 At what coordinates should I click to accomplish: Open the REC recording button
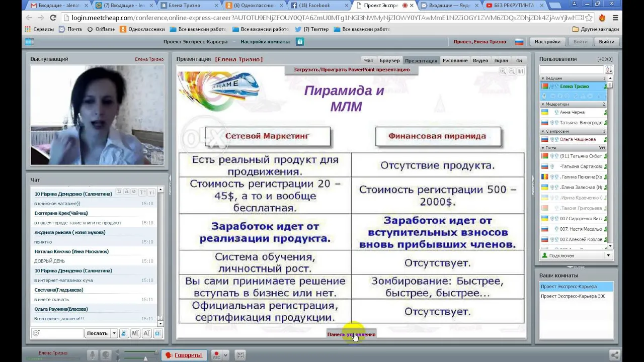(216, 355)
